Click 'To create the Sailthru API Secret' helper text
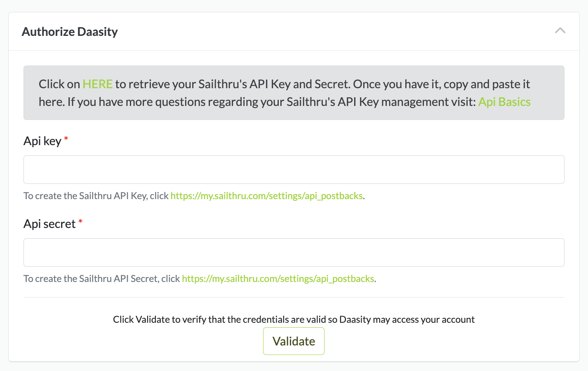Viewport: 588px width, 371px height. [x=101, y=279]
